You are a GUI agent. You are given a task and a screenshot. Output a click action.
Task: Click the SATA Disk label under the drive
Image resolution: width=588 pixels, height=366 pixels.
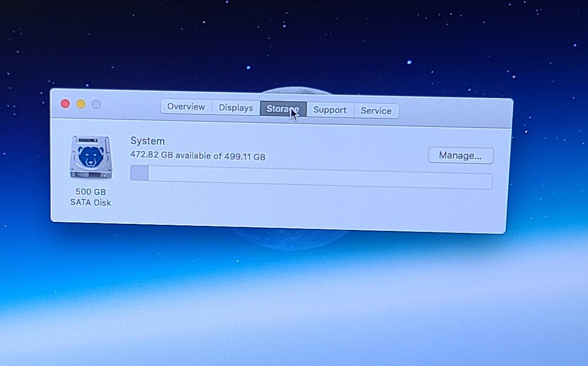click(91, 202)
